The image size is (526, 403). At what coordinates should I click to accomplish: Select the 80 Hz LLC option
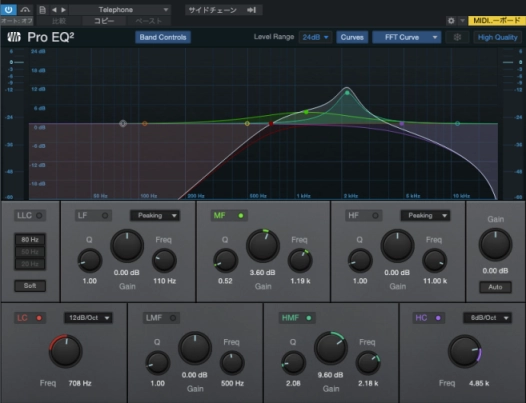30,240
